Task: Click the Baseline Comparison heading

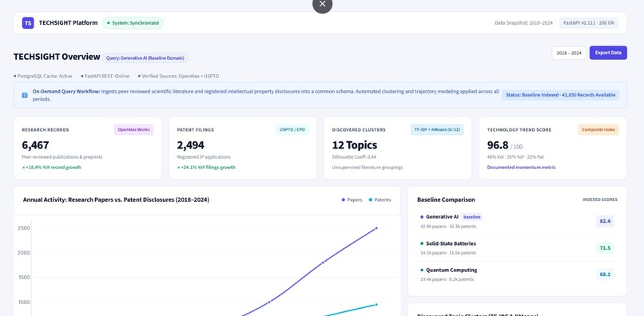Action: [446, 199]
